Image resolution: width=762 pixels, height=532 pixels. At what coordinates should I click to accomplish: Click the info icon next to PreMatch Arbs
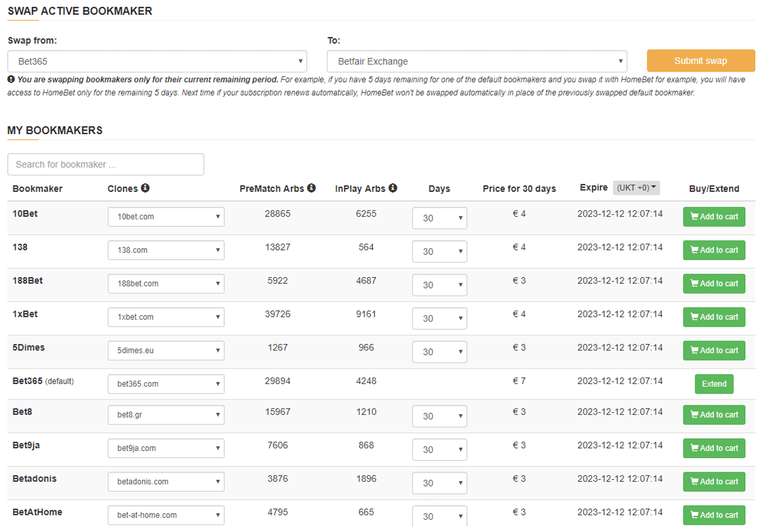[x=312, y=188]
